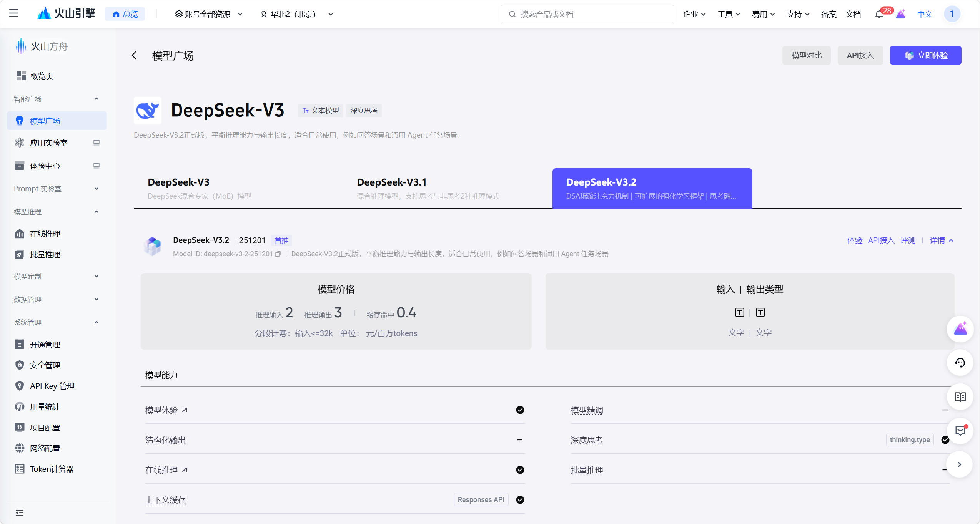Select 模型广场 in sidebar

point(57,121)
